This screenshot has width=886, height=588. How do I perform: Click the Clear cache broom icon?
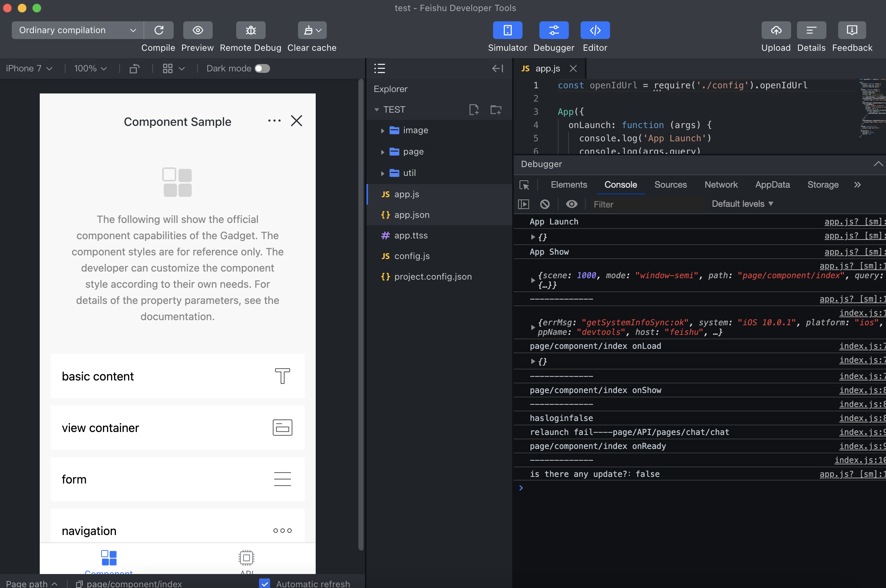click(312, 30)
